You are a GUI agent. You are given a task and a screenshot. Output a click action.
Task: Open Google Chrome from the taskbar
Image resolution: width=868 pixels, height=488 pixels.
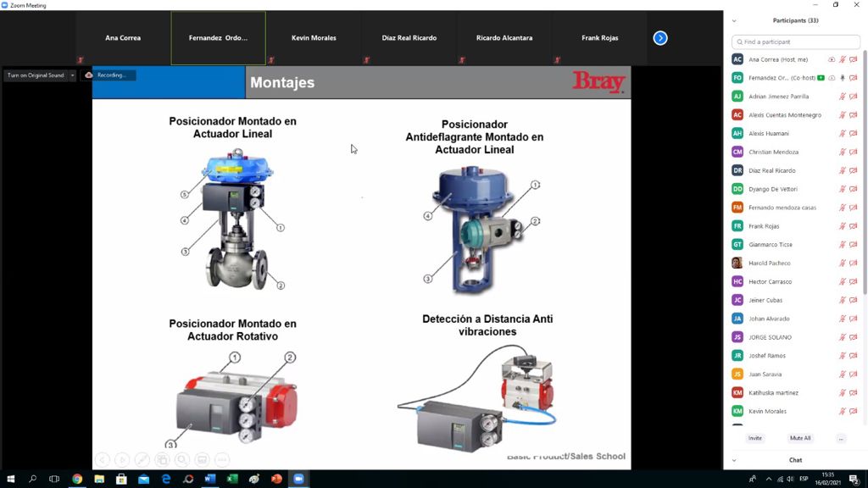coord(77,479)
